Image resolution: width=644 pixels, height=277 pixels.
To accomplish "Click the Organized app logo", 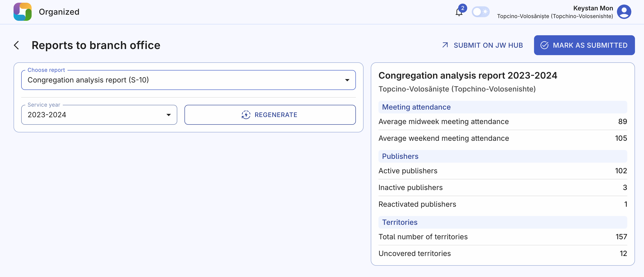I will pos(23,12).
